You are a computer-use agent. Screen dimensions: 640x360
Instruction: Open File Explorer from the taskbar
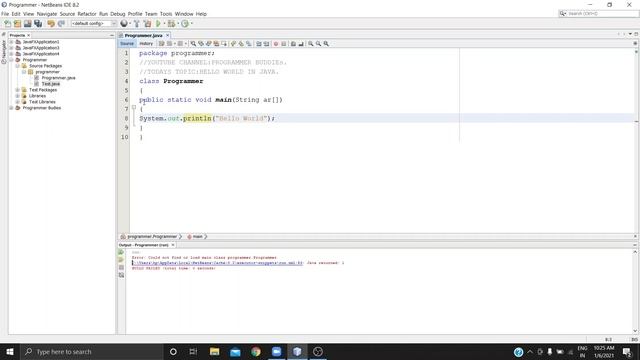click(214, 351)
